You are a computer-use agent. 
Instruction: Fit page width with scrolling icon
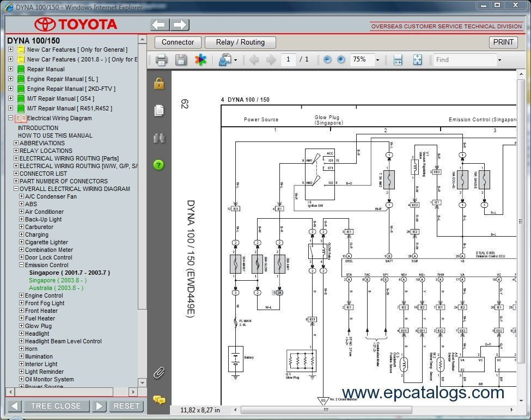(x=398, y=60)
